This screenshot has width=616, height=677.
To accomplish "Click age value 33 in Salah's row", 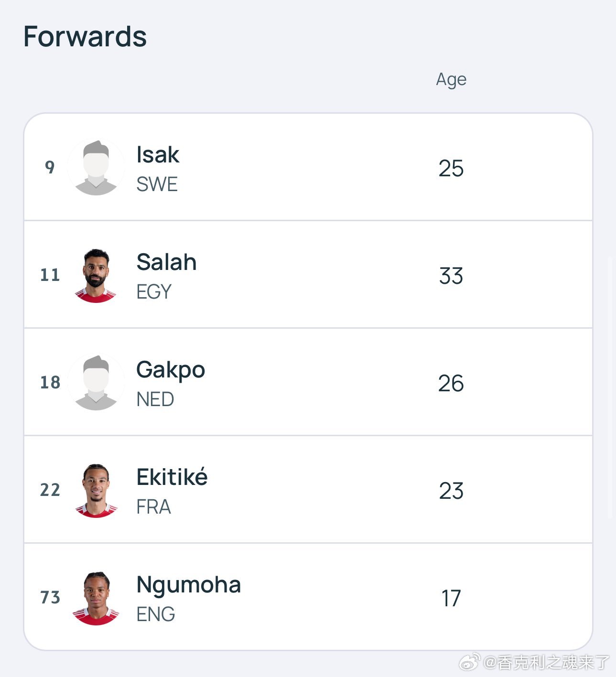I will pyautogui.click(x=451, y=276).
